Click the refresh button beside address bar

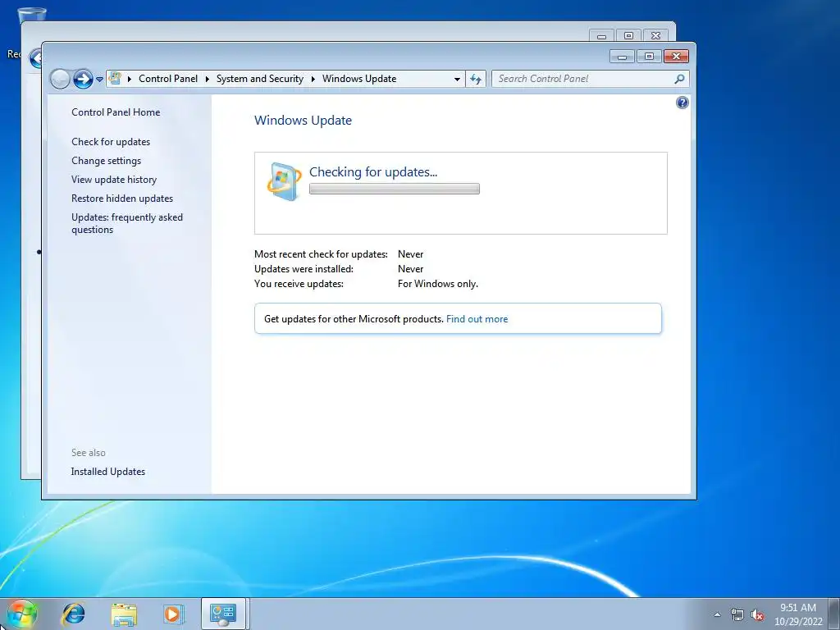[x=476, y=80]
